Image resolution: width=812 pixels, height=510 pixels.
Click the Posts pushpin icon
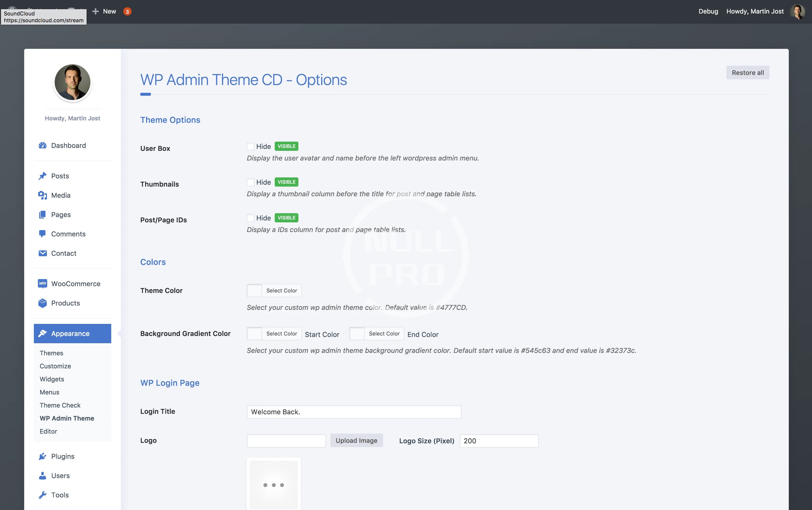pos(43,176)
